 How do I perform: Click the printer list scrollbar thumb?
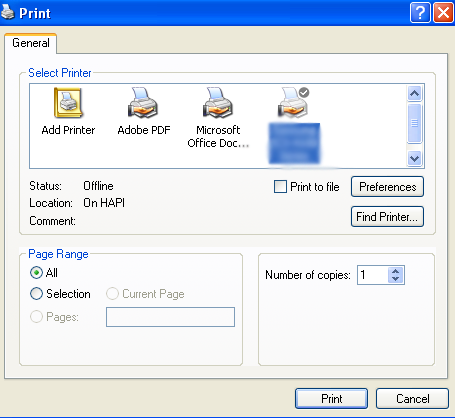(414, 123)
